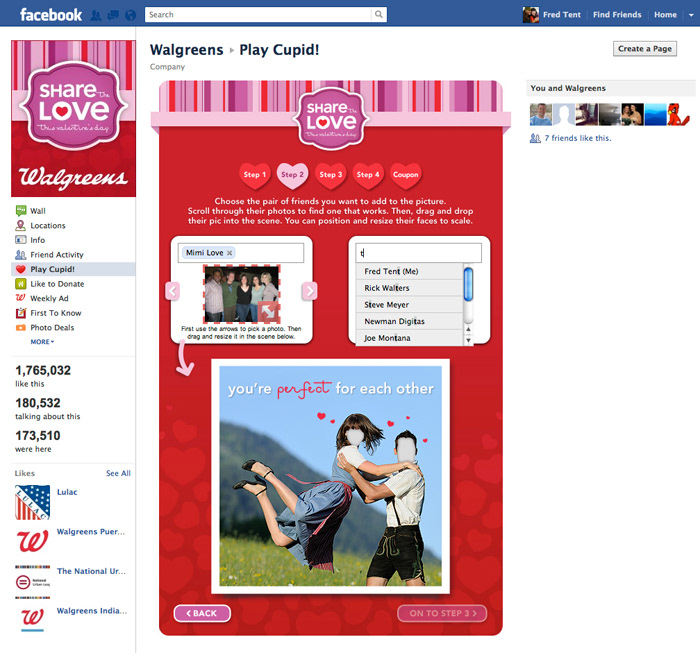
Task: Click the BACK button
Action: pos(202,613)
